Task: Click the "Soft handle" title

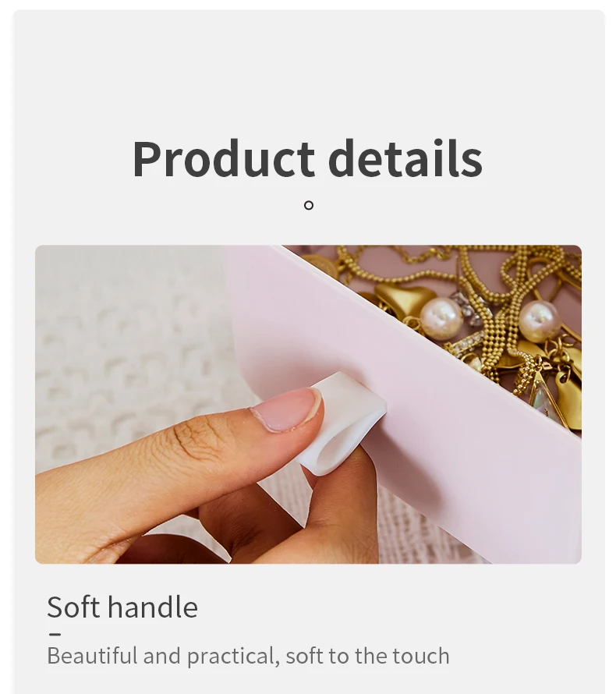Action: 122,607
